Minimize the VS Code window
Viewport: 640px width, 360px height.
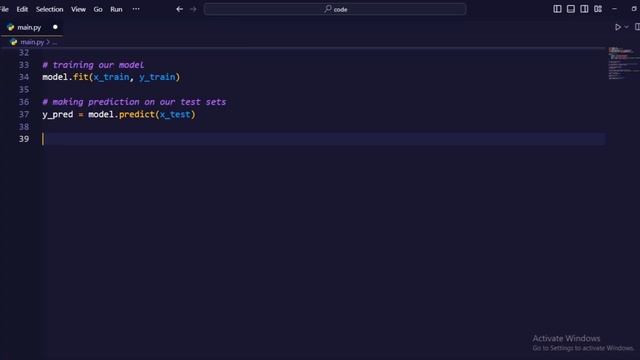pos(614,9)
